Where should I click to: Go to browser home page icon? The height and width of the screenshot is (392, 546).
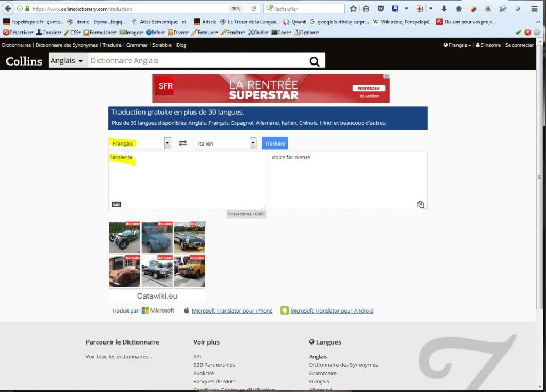coord(459,9)
